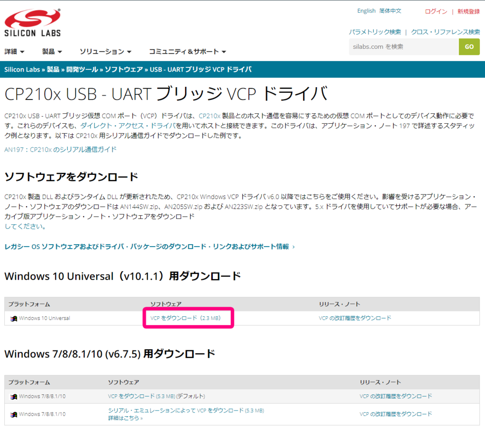Image resolution: width=485 pixels, height=448 pixels.
Task: Click the してください archive download link
Action: coord(25,226)
